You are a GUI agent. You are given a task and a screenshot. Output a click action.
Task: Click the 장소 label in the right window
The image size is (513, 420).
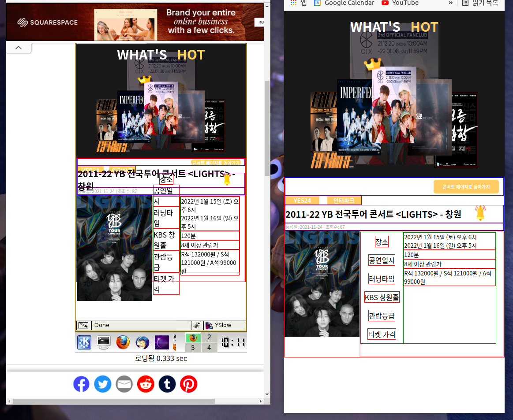point(382,242)
